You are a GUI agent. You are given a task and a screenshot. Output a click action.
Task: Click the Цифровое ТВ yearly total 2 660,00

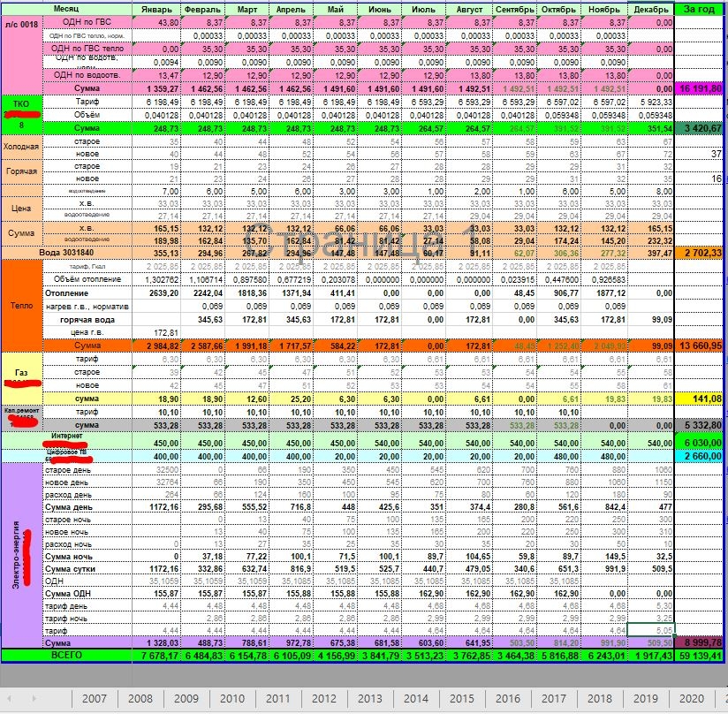[x=699, y=456]
